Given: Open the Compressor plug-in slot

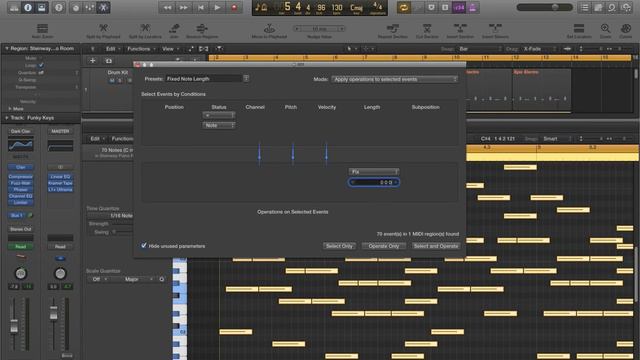Looking at the screenshot, I should 20,177.
